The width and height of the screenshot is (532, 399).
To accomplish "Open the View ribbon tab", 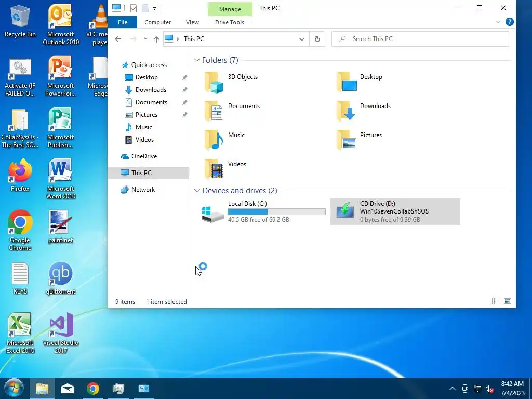I will coord(192,22).
